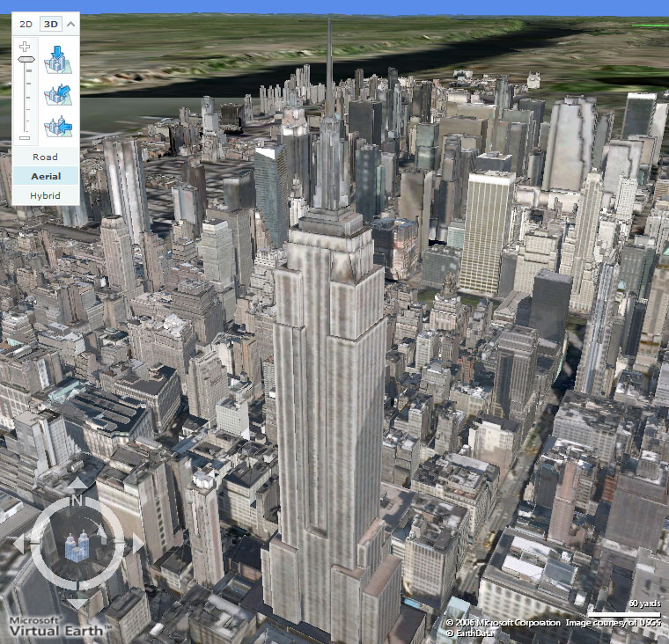
Task: Click the zoom slider handle
Action: tap(25, 60)
